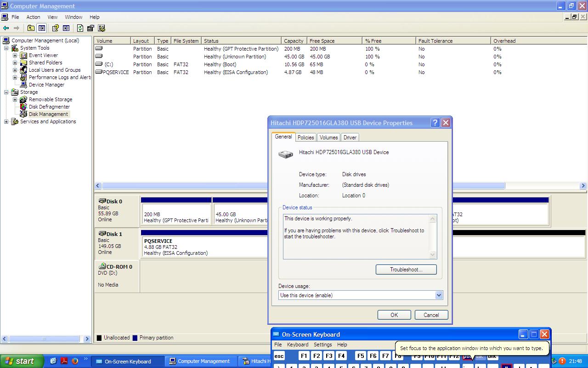Click the Troubleshoot... button
This screenshot has width=588, height=368.
pos(406,270)
